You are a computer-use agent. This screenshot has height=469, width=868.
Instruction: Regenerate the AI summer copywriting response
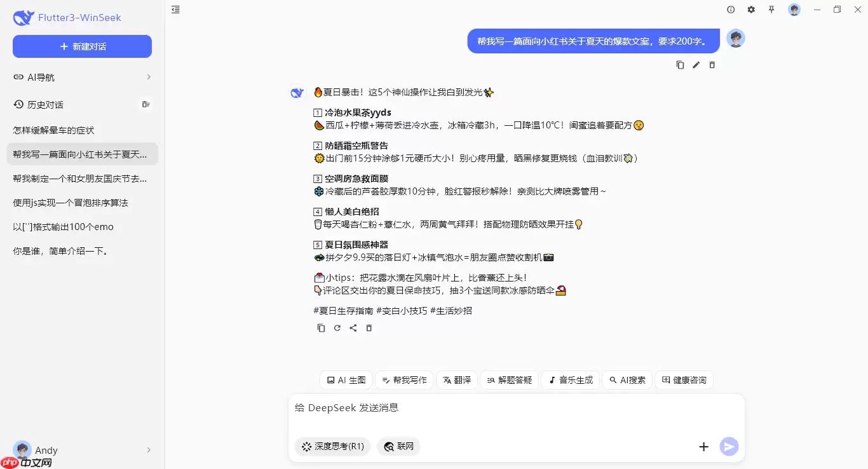click(337, 327)
